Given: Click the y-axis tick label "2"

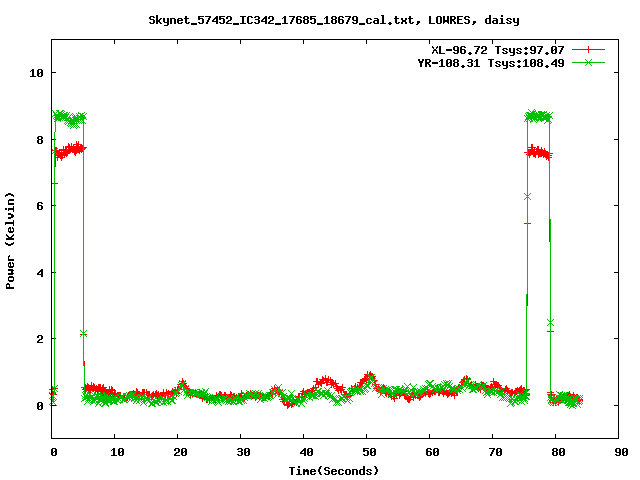Looking at the screenshot, I should [x=40, y=339].
